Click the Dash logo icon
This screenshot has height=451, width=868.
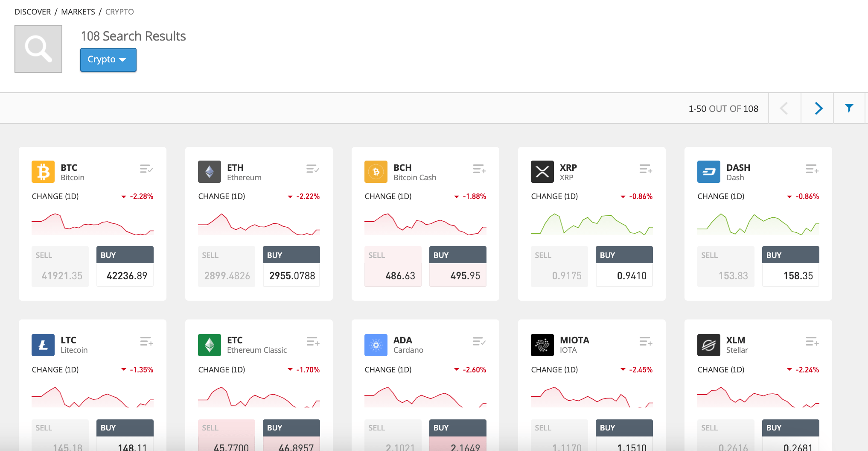point(709,172)
